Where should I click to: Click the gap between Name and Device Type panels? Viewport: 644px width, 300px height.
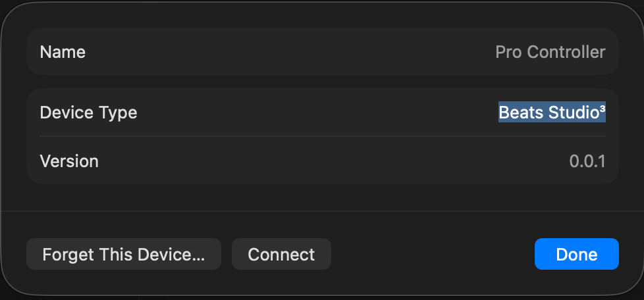(323, 82)
